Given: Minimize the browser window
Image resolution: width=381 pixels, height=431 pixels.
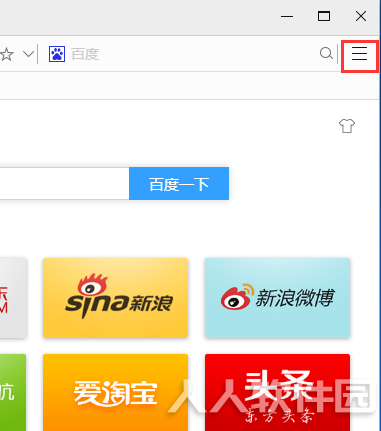Looking at the screenshot, I should pos(287,16).
